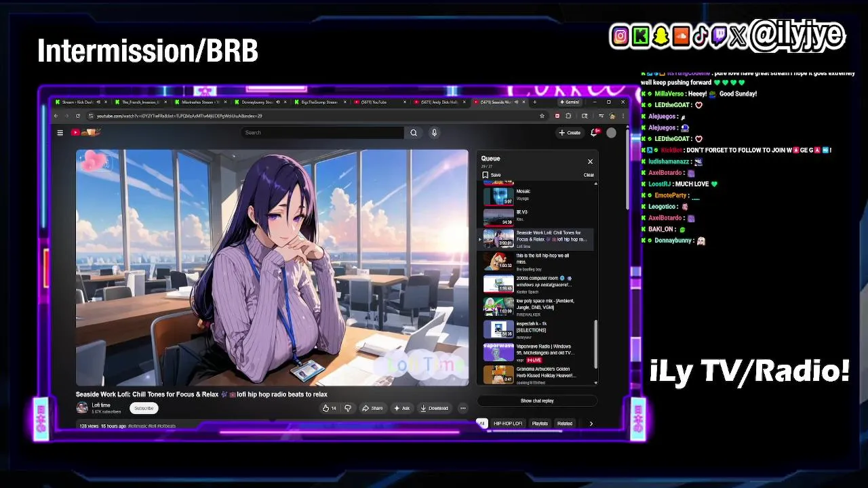Open YouTube notifications bell

click(x=593, y=133)
